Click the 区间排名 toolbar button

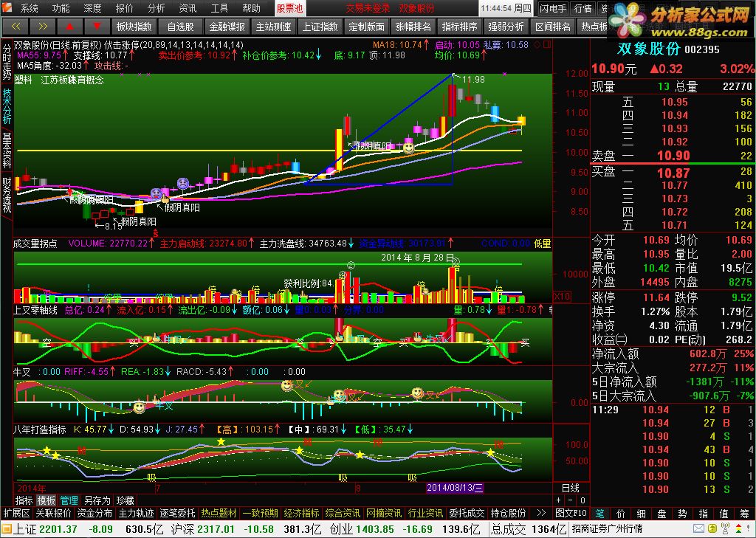[x=552, y=27]
